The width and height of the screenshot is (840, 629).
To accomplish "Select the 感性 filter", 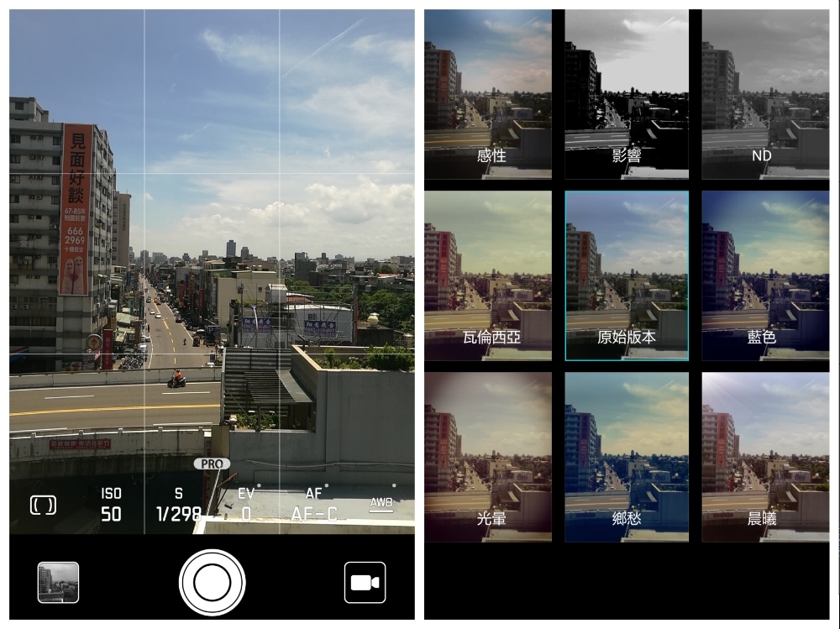I will tap(488, 94).
